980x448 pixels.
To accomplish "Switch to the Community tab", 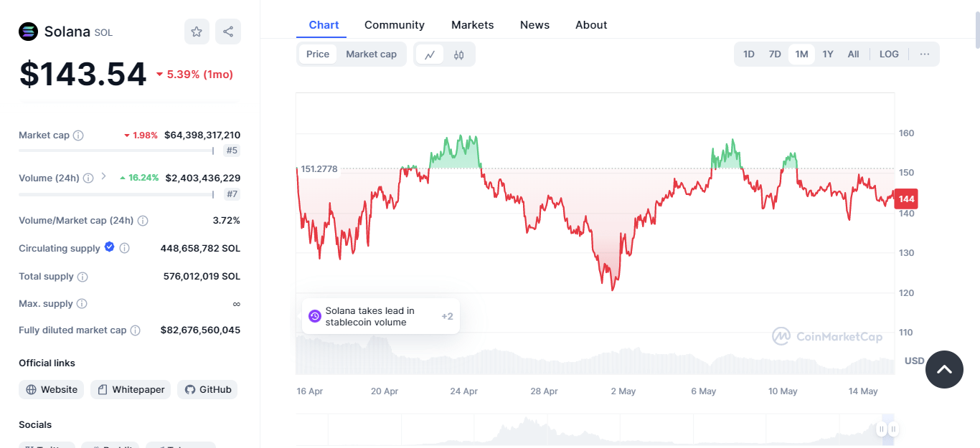I will point(395,25).
